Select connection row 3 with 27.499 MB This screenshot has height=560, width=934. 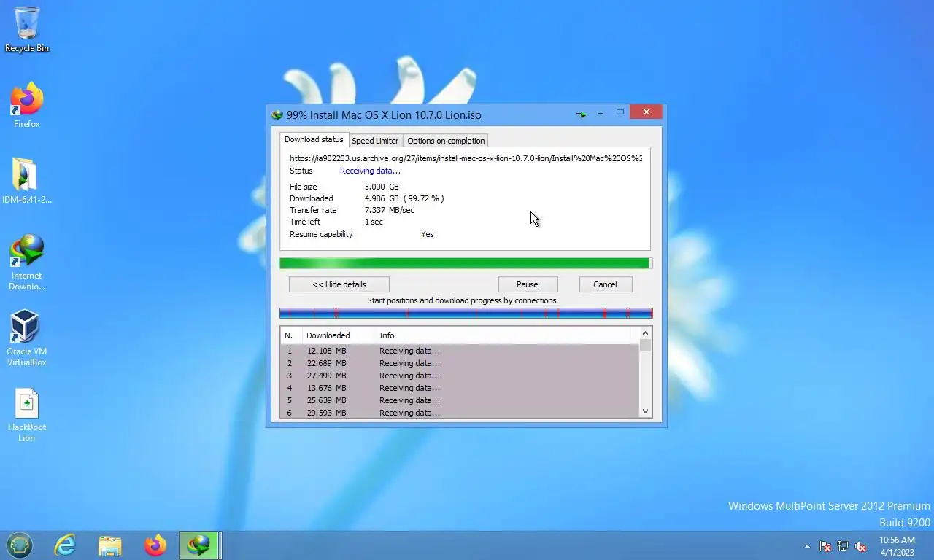click(x=460, y=376)
